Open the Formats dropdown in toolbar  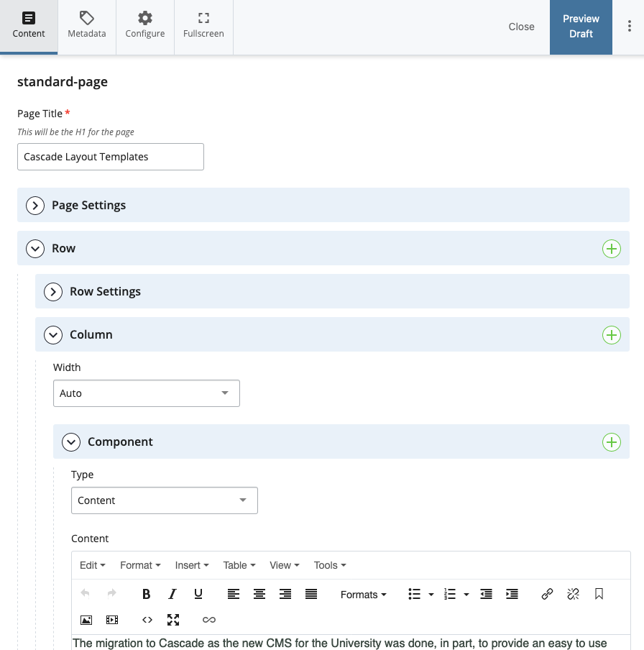[364, 595]
